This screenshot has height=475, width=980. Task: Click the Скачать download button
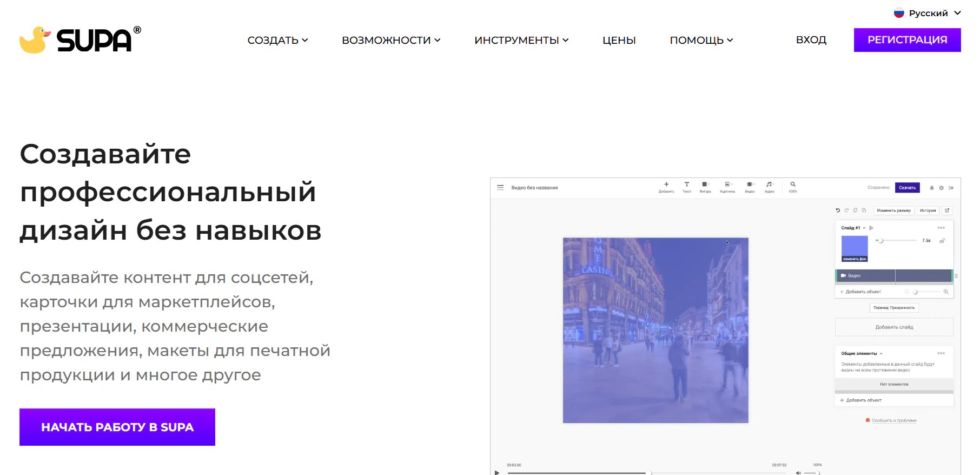pyautogui.click(x=908, y=188)
